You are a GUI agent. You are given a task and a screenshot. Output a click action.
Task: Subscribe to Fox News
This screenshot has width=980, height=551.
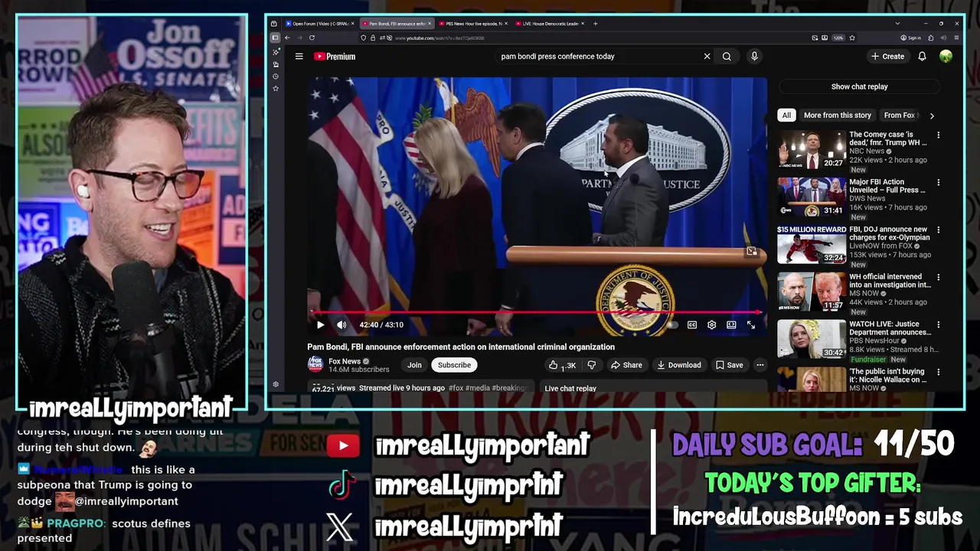coord(454,365)
